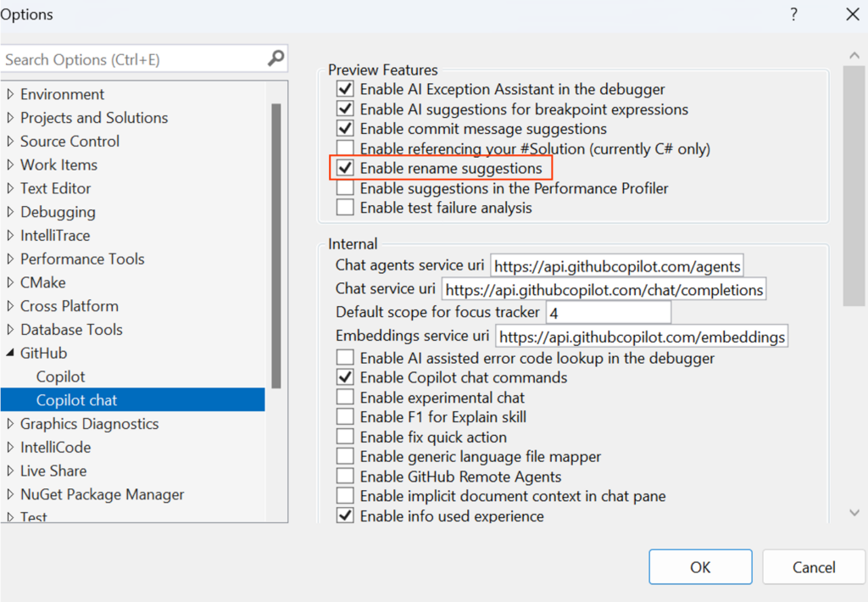The width and height of the screenshot is (868, 602).
Task: Check Enable GitHub Remote Agents
Action: pyautogui.click(x=345, y=476)
